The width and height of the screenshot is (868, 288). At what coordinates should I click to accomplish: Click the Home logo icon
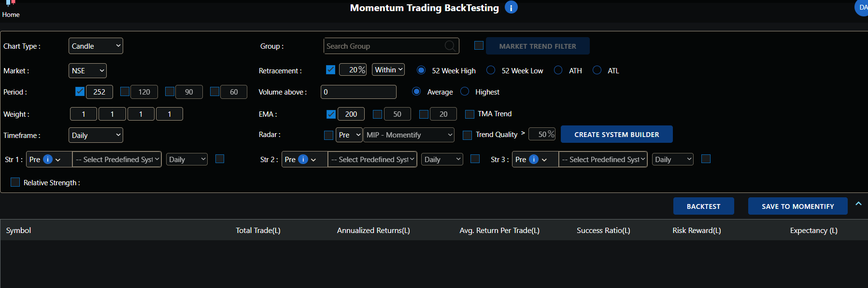tap(10, 3)
